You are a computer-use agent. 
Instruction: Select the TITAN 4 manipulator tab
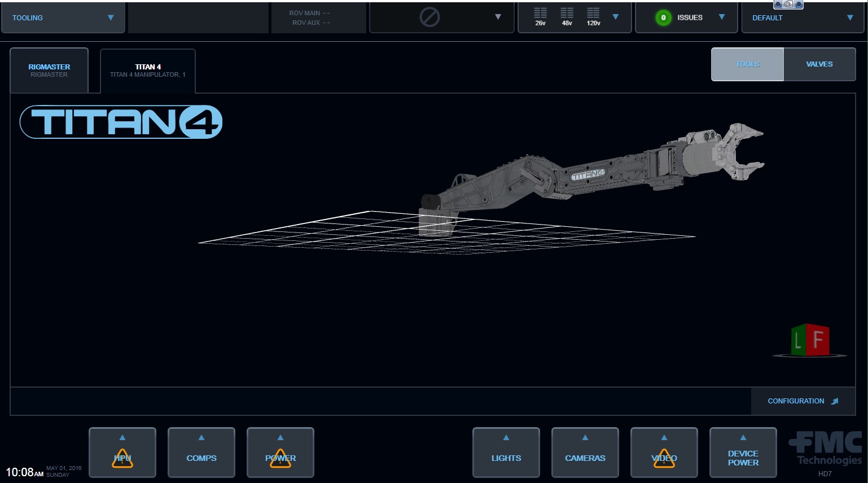pos(148,71)
